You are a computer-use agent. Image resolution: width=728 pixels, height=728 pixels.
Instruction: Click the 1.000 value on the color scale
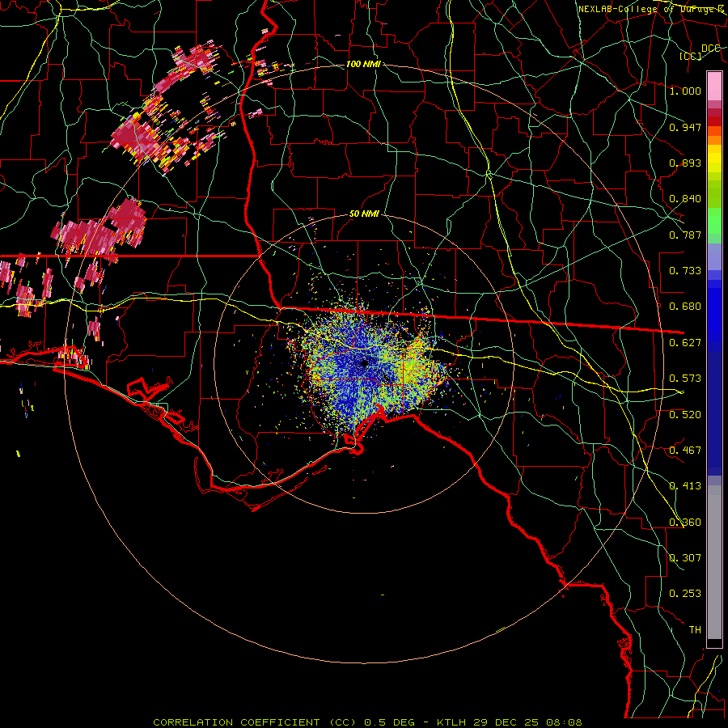[685, 91]
